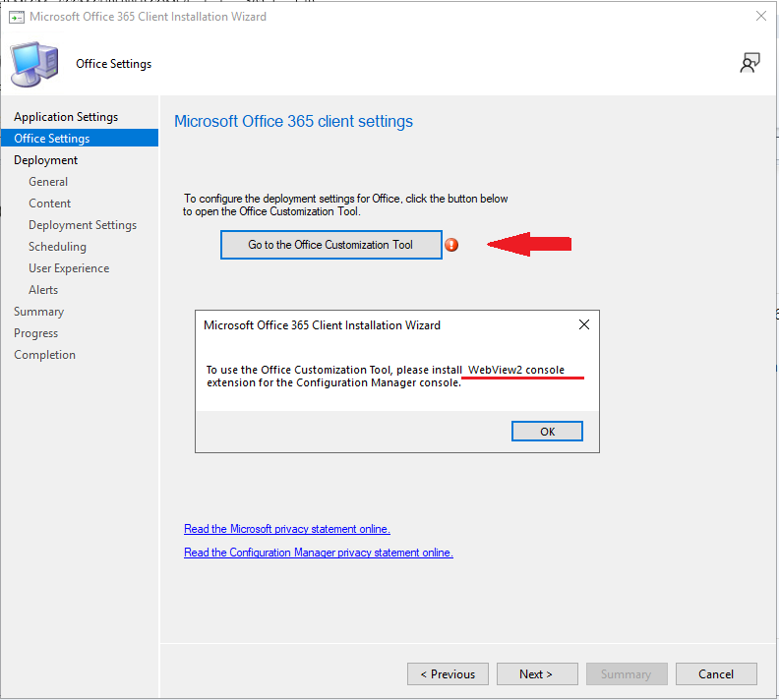
Task: Select the Progress step in sidebar
Action: click(x=35, y=333)
